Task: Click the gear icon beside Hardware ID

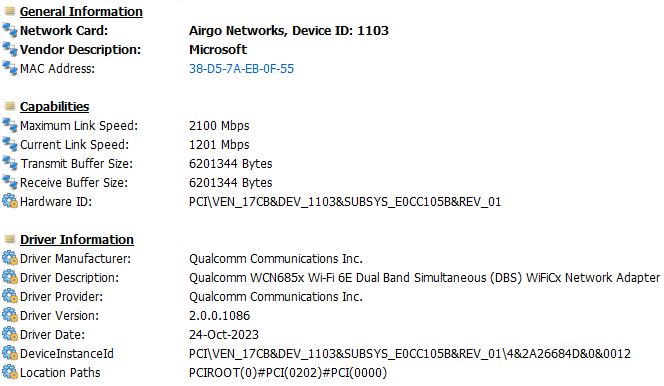Action: (10, 201)
